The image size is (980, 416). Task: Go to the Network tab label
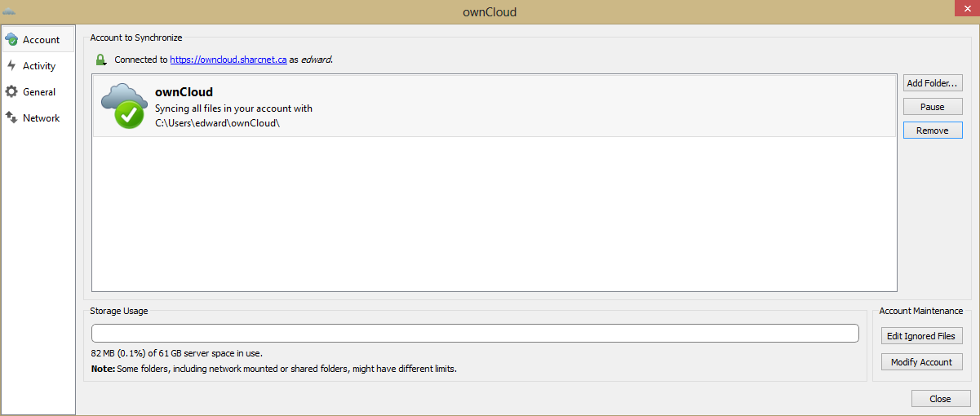[x=41, y=118]
